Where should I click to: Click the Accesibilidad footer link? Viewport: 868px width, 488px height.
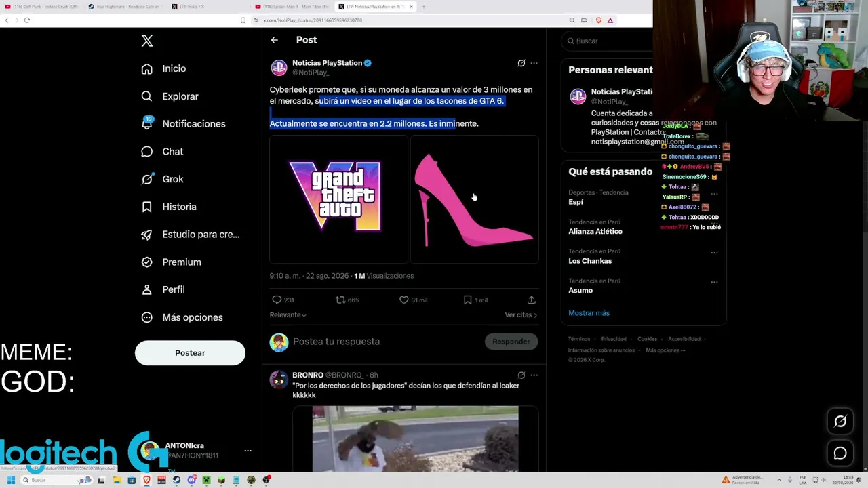point(684,339)
